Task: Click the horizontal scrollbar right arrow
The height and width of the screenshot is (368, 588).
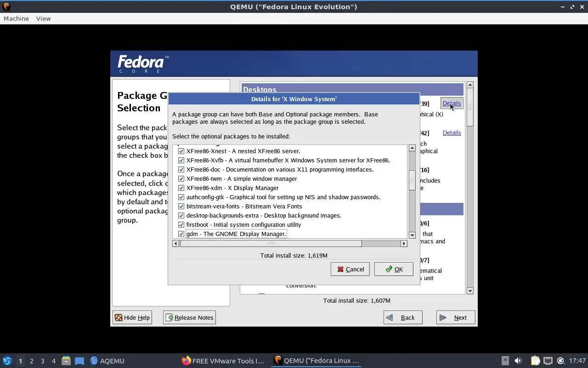Action: tap(404, 243)
